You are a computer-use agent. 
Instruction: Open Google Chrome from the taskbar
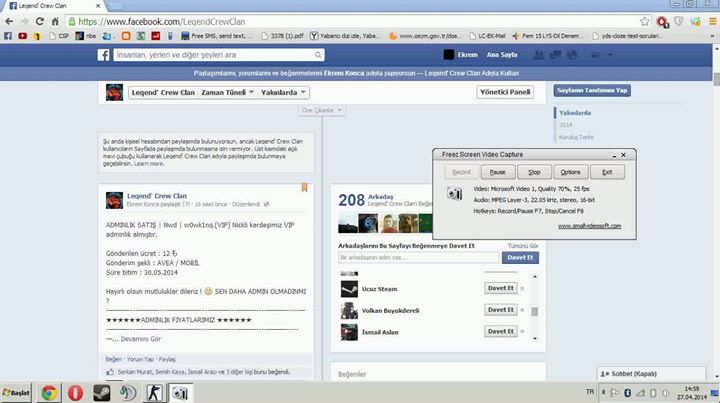(x=49, y=393)
